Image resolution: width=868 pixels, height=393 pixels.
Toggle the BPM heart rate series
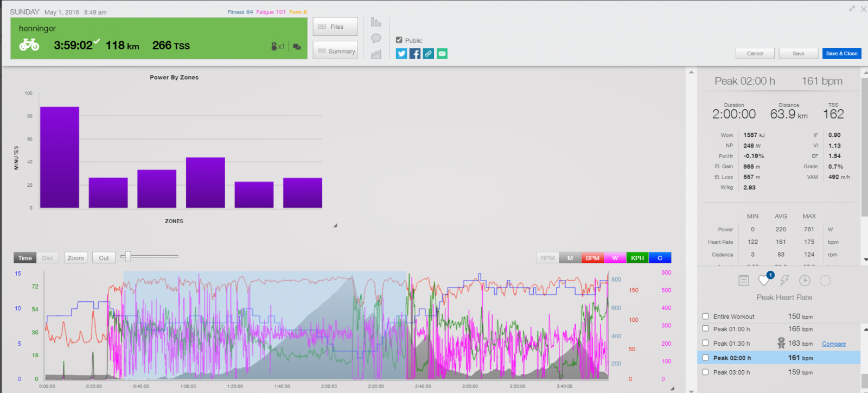[592, 258]
